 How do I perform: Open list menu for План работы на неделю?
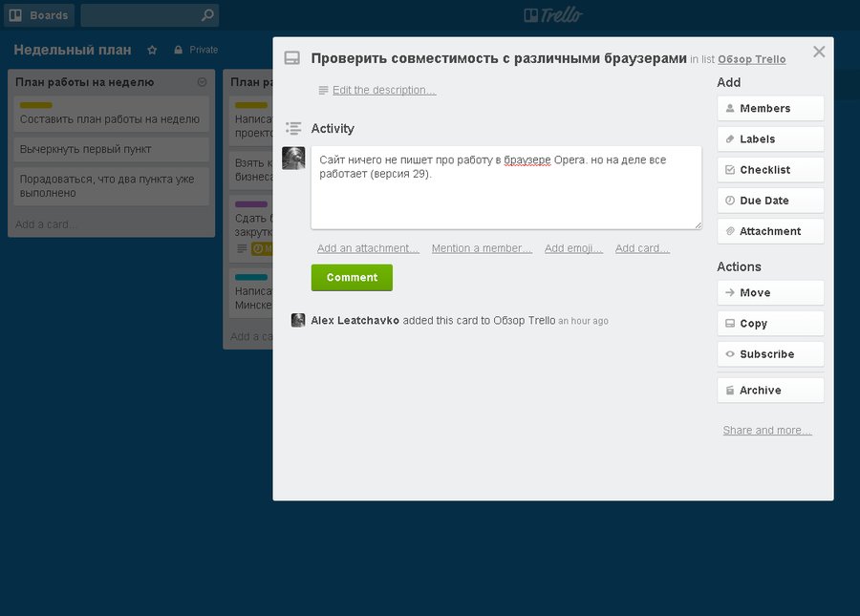coord(202,82)
